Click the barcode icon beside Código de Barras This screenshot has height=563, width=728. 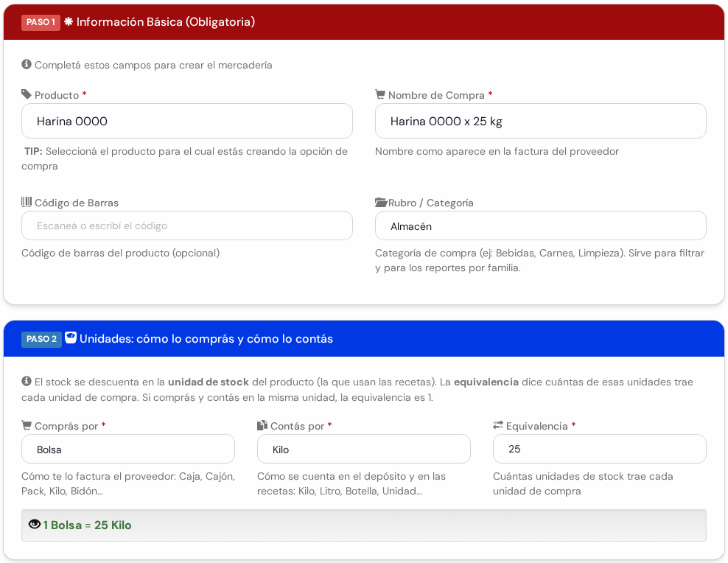click(x=27, y=202)
